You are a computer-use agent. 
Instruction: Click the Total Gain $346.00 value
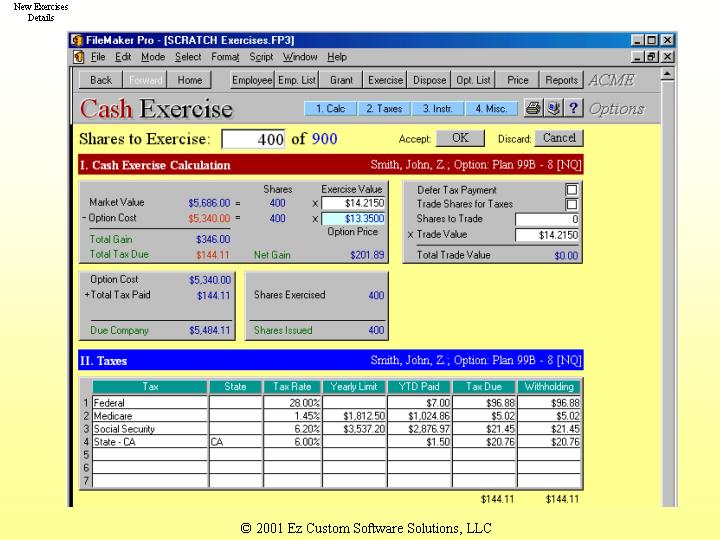pos(213,239)
